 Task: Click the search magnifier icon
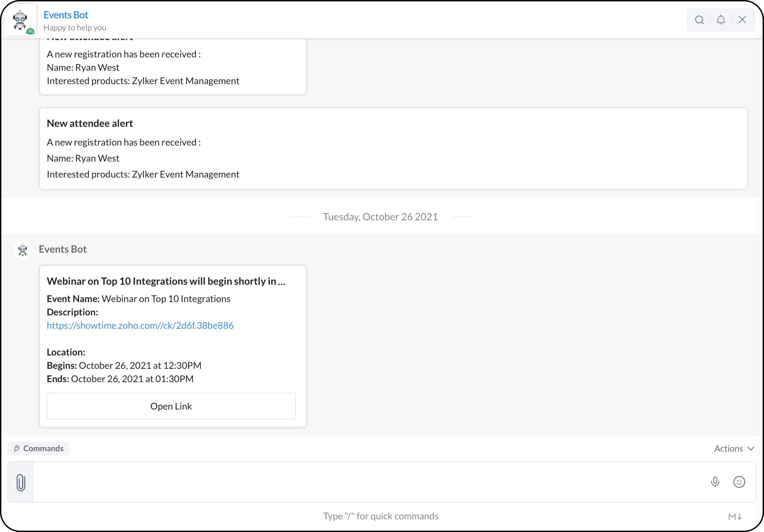coord(699,20)
